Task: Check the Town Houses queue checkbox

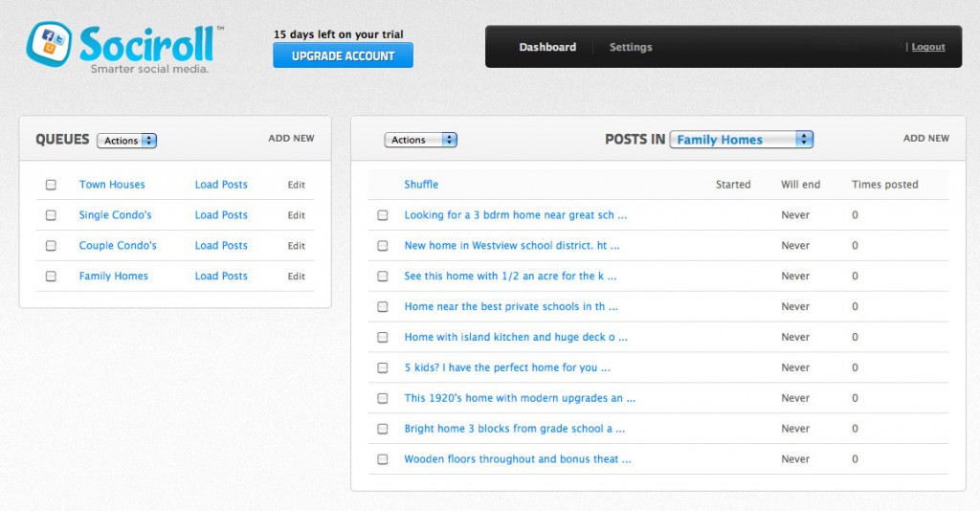Action: (x=51, y=185)
